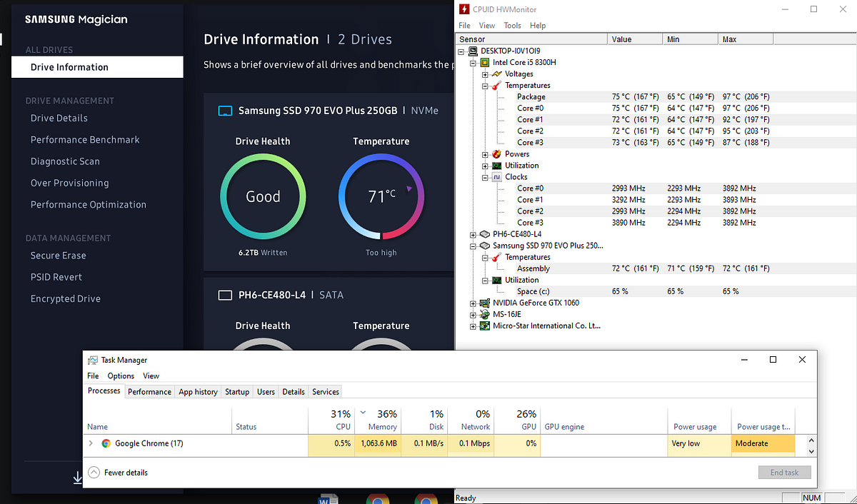The image size is (857, 504).
Task: Click the Sensor column header in HWMonitor
Action: [531, 39]
